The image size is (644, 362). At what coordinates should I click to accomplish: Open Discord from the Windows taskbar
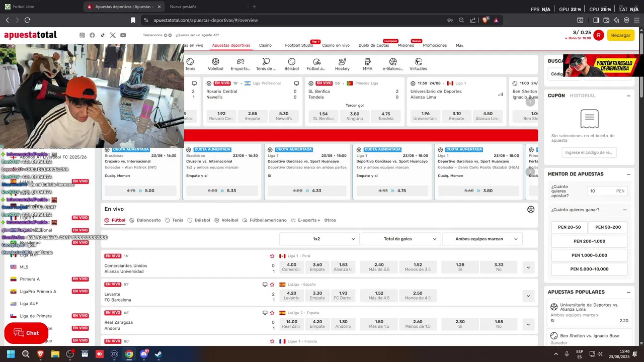point(144,354)
